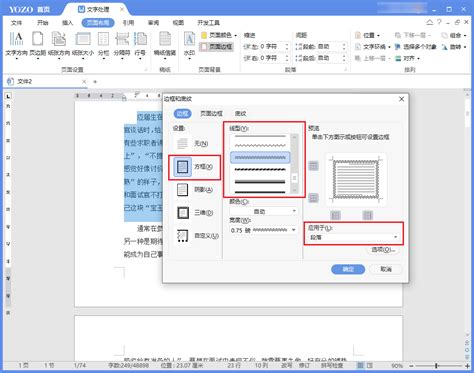Select the 自定义(U) custom border setting

(197, 236)
